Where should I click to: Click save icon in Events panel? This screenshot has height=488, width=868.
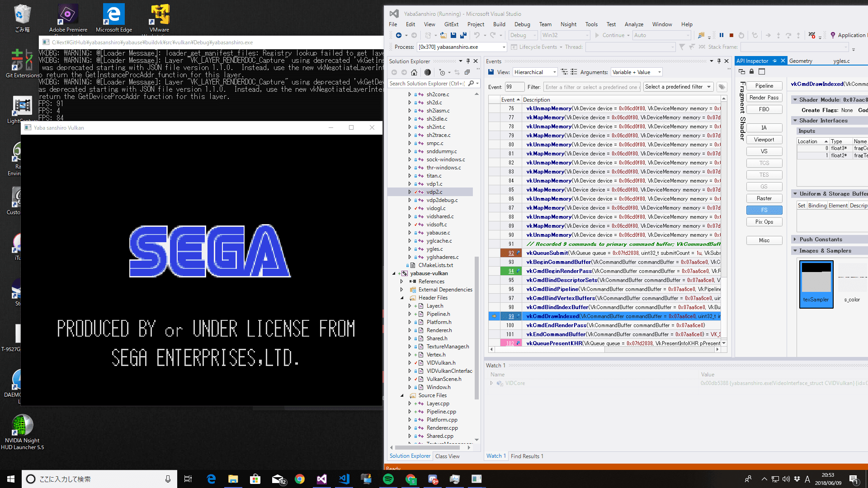pos(491,72)
